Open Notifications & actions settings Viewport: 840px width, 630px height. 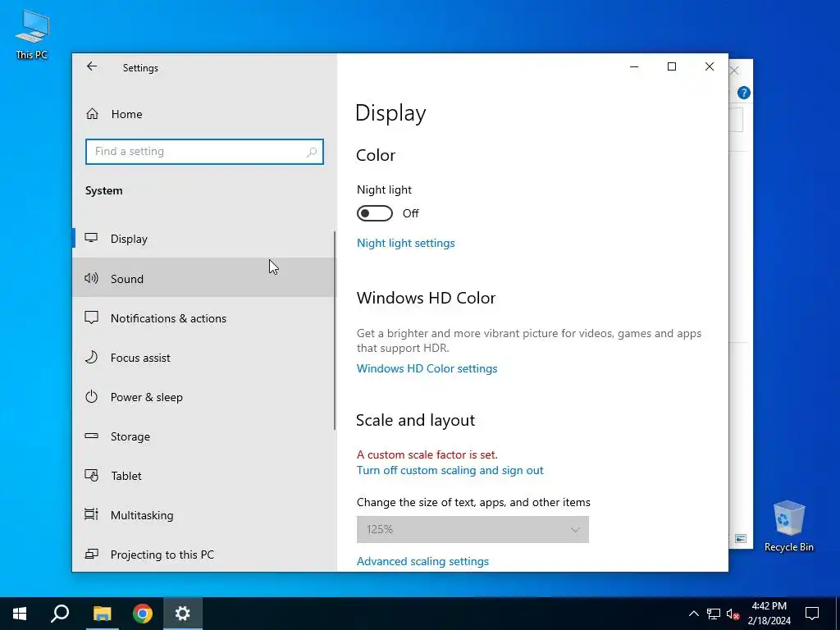point(204,317)
